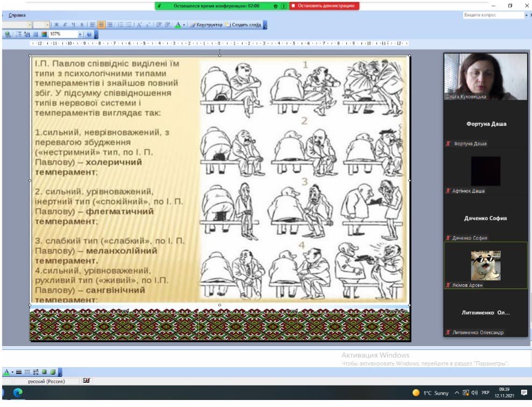Open the Справка menu
This screenshot has height=407, width=532.
coord(17,15)
